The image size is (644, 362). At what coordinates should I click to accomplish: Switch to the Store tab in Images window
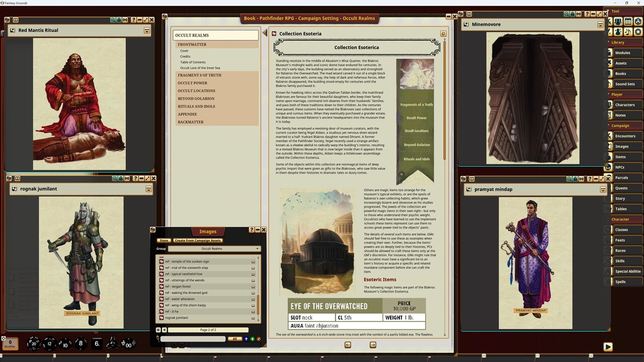164,240
